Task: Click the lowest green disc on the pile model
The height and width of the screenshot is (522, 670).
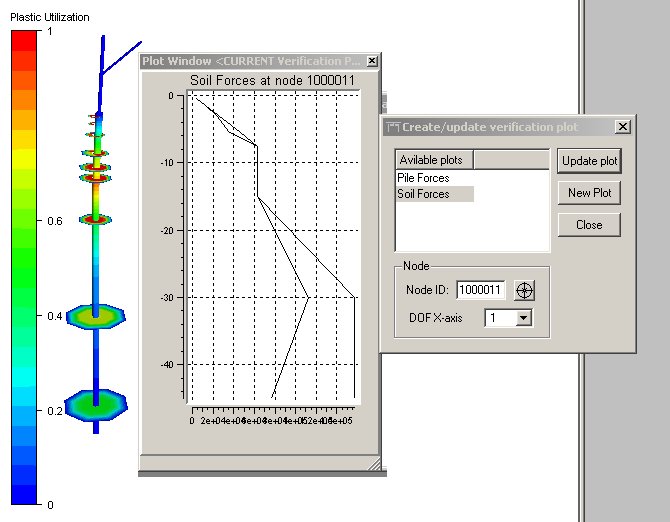Action: click(x=96, y=405)
